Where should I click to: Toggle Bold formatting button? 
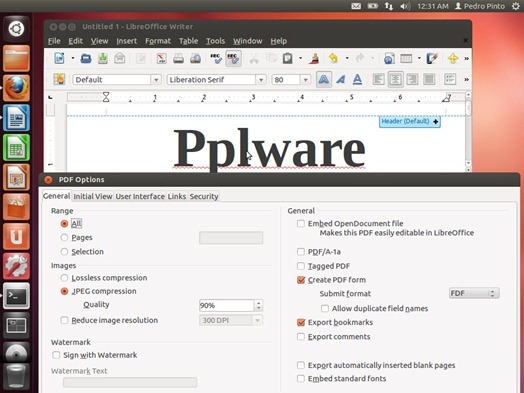pyautogui.click(x=324, y=80)
